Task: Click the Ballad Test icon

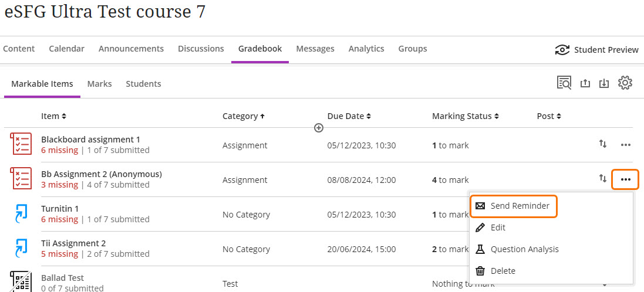Action: click(x=21, y=281)
